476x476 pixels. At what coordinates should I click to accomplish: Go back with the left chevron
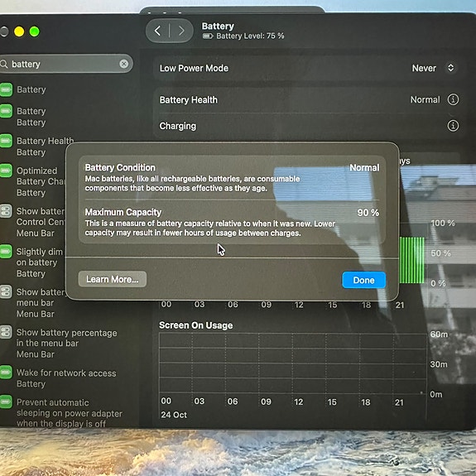(157, 31)
